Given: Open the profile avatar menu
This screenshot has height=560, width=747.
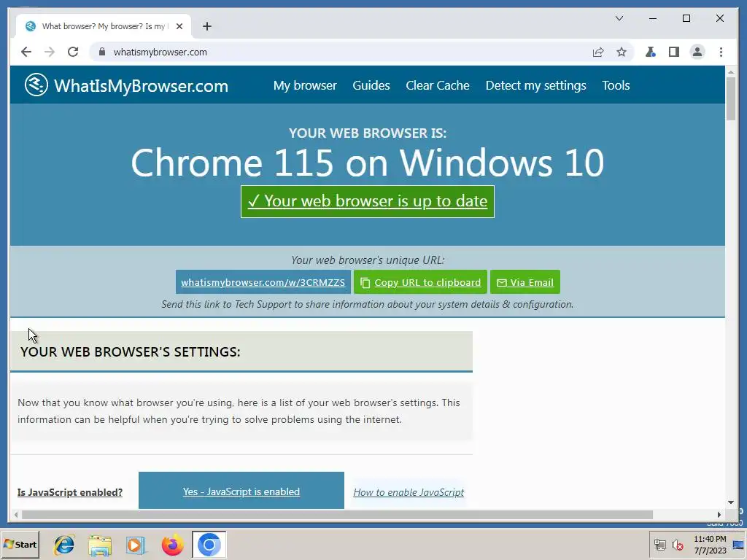Looking at the screenshot, I should click(x=697, y=52).
